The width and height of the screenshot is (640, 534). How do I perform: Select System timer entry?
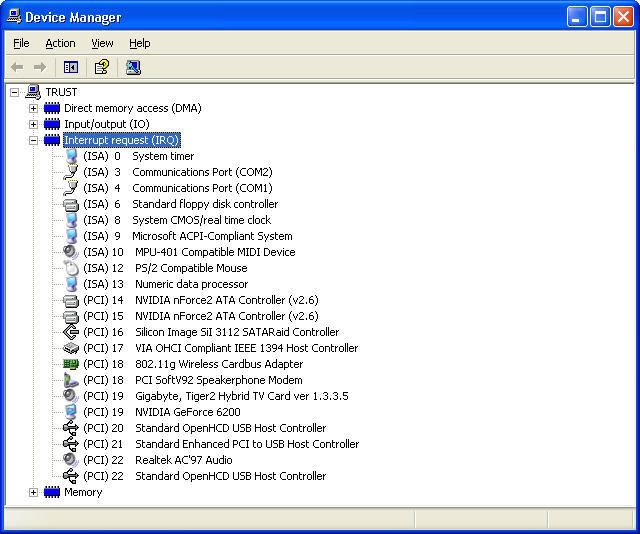138,156
